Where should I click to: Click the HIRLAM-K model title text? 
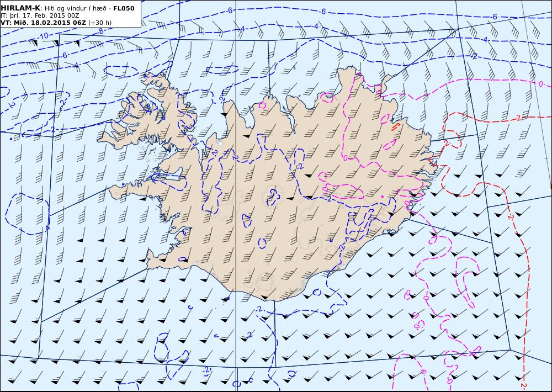point(20,8)
